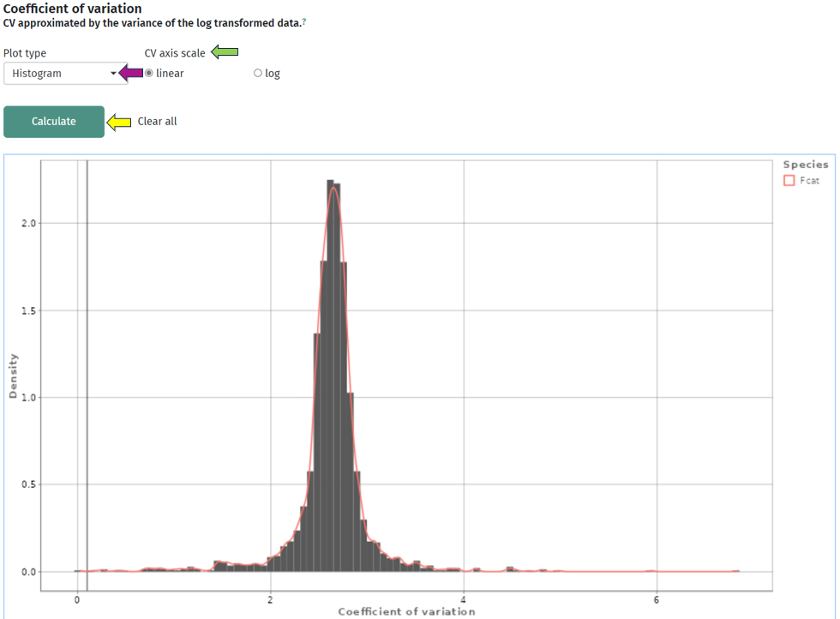Click the Histogram dropdown chevron arrow

(114, 74)
